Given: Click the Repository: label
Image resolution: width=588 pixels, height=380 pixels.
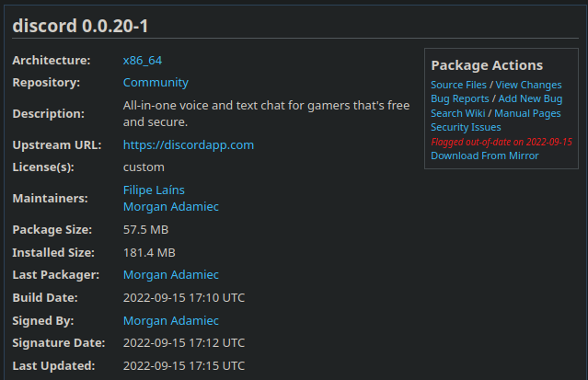Looking at the screenshot, I should coord(46,83).
